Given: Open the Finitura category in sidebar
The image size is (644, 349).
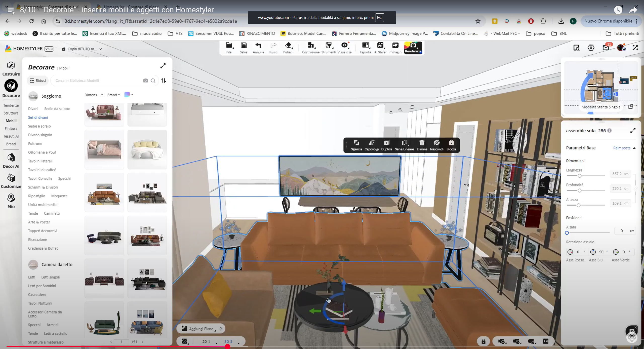Looking at the screenshot, I should (x=11, y=128).
